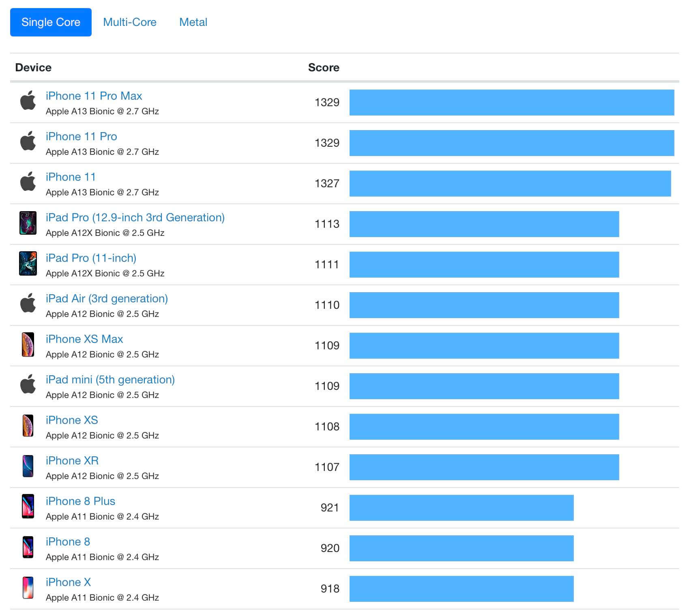Click the score bar for iPhone X

click(x=461, y=589)
